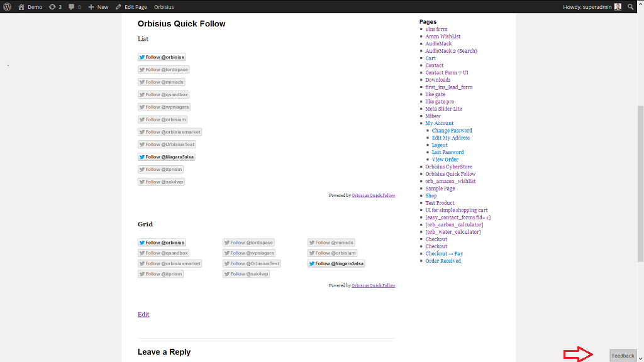Open the Contact page link

coord(434,65)
